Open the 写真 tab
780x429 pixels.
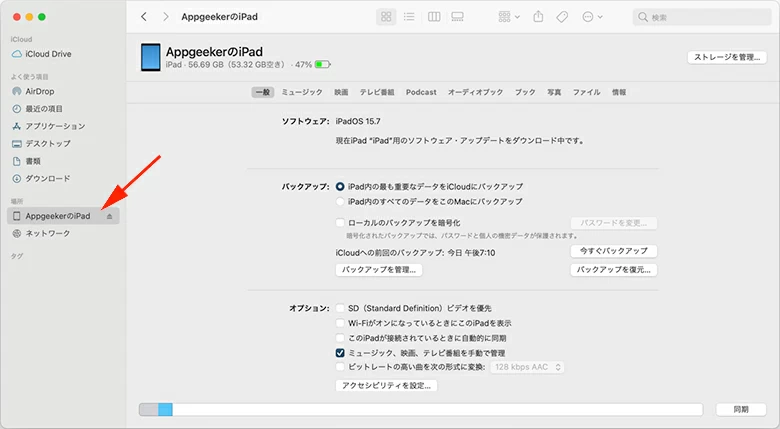(553, 92)
